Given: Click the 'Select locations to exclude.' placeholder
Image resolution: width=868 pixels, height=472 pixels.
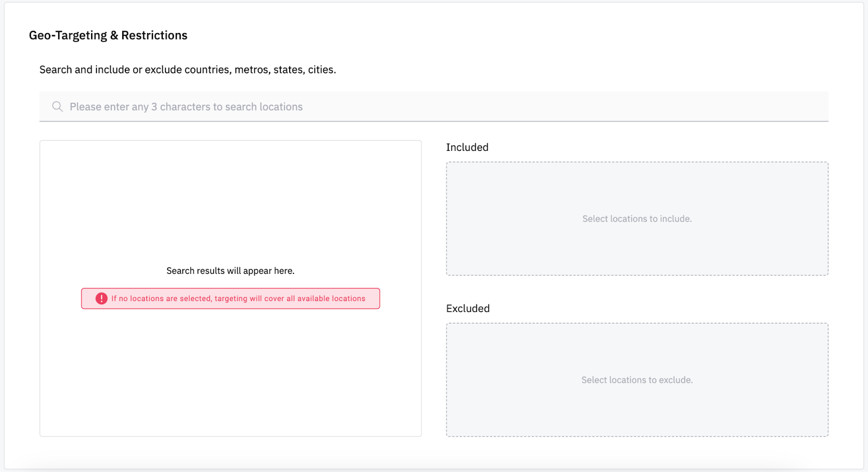Looking at the screenshot, I should (637, 380).
